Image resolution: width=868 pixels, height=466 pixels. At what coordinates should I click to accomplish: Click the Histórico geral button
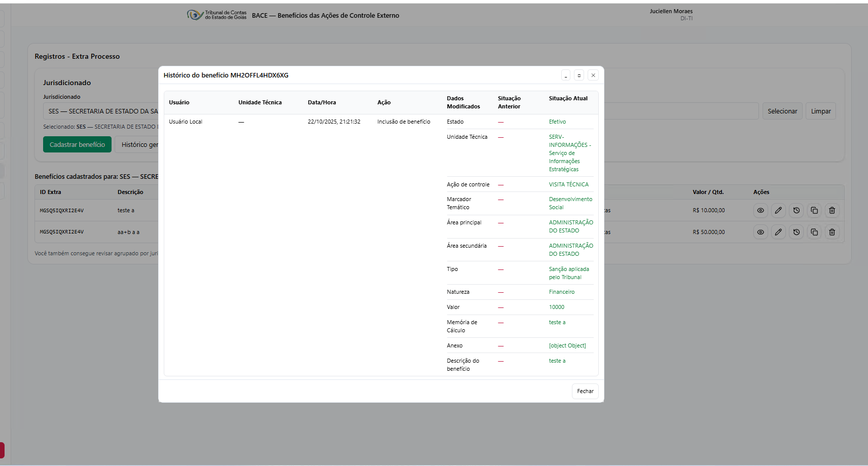click(x=137, y=145)
